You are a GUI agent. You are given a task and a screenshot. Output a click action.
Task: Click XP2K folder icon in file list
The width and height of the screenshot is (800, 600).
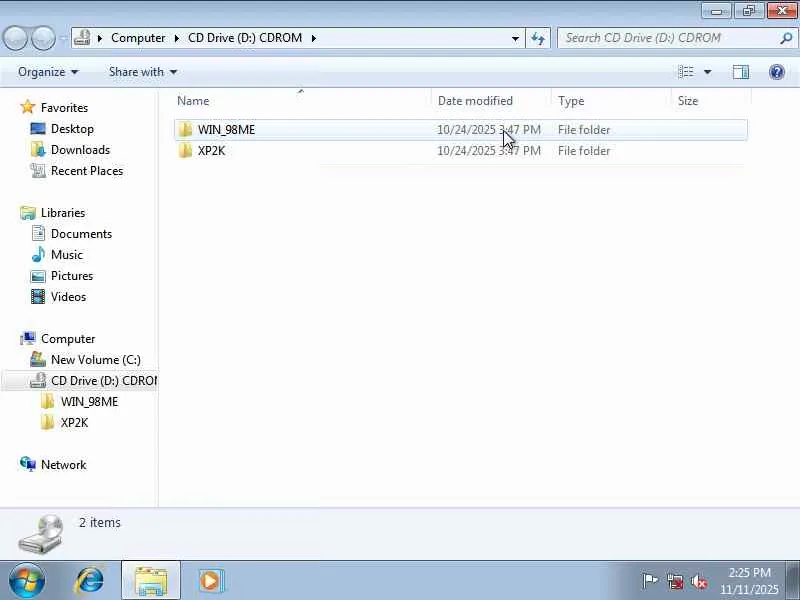185,151
